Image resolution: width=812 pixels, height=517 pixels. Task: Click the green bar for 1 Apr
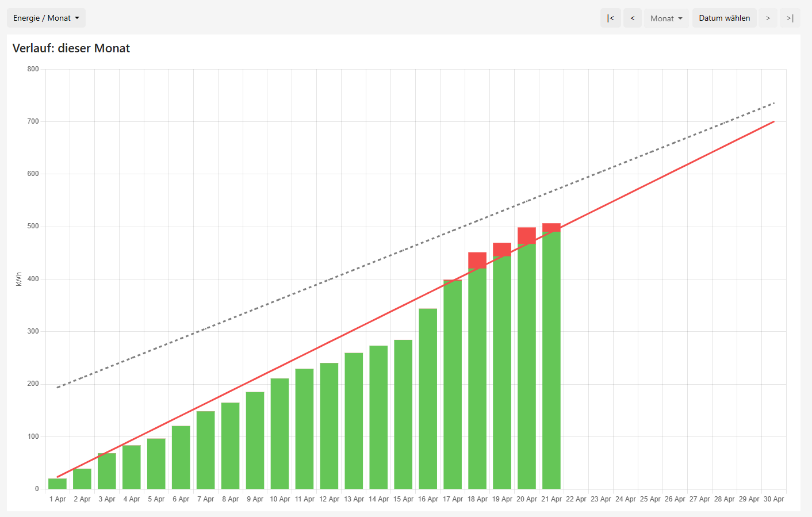[x=58, y=484]
